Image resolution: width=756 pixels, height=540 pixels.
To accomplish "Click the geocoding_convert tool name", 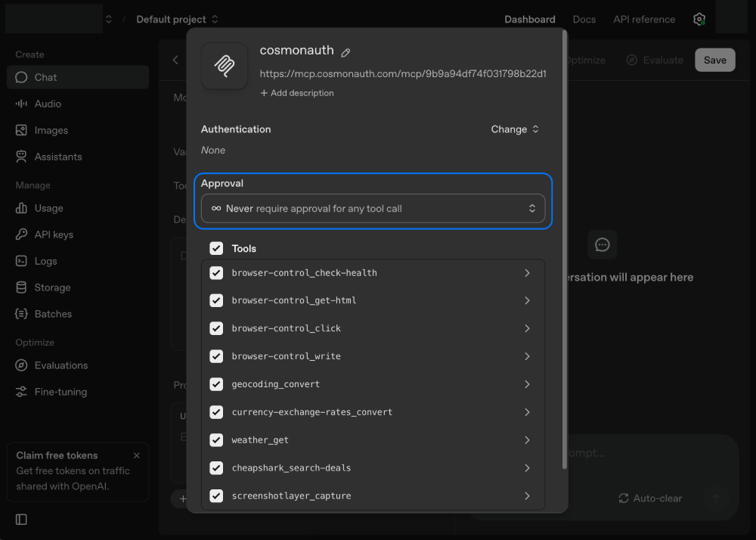I will click(x=276, y=384).
